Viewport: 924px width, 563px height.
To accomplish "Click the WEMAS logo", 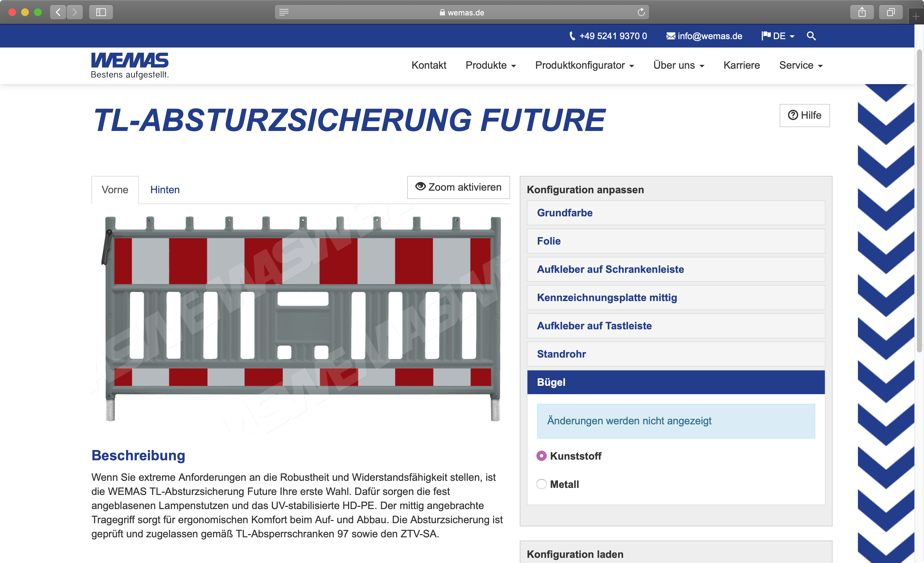I will pyautogui.click(x=130, y=65).
